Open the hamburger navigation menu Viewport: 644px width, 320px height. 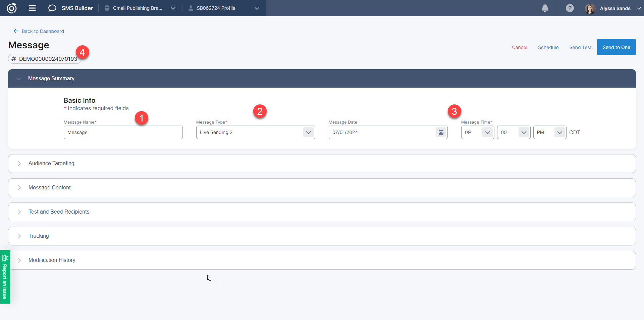pos(32,8)
